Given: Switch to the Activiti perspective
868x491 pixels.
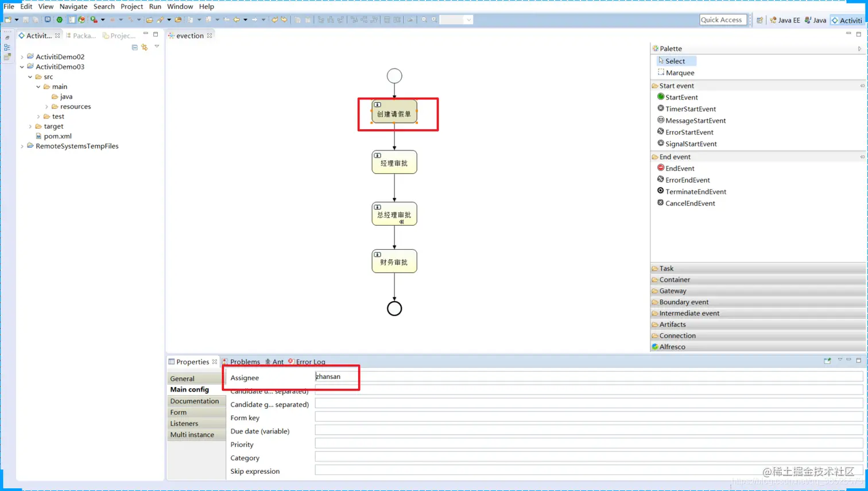Looking at the screenshot, I should pos(847,20).
